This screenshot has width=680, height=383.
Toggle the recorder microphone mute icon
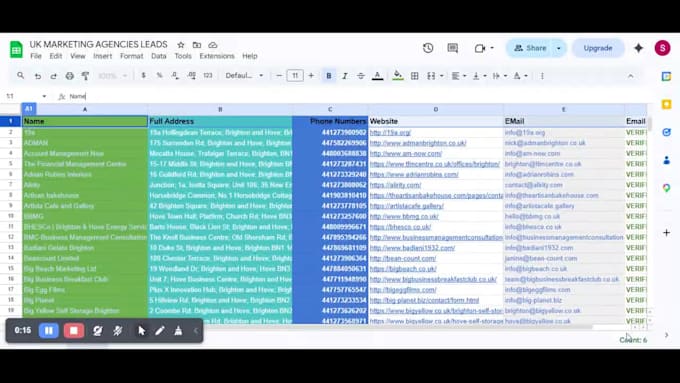click(118, 331)
